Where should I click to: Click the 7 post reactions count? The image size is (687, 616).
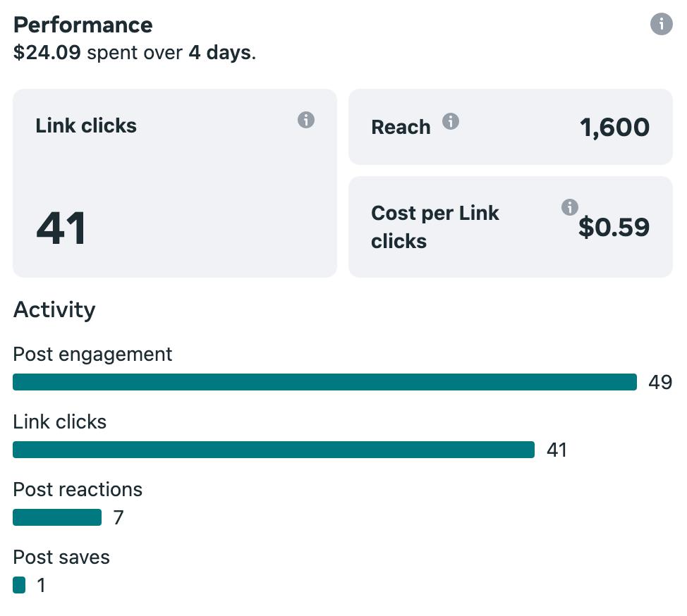coord(118,517)
